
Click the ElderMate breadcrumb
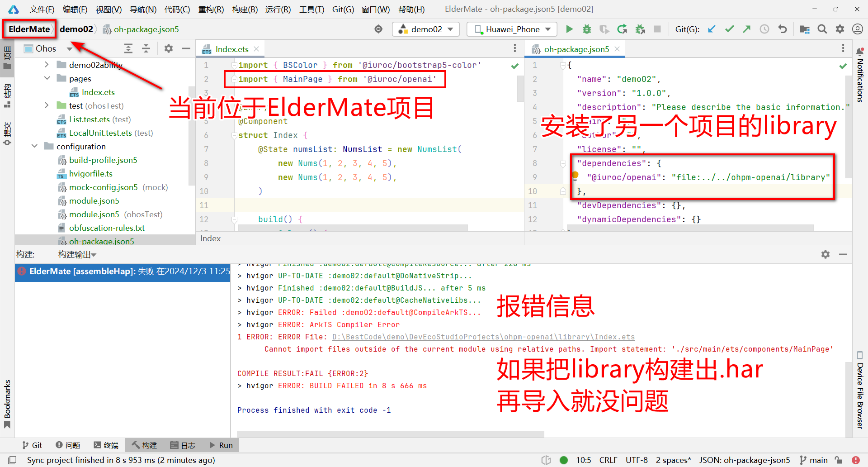(29, 29)
